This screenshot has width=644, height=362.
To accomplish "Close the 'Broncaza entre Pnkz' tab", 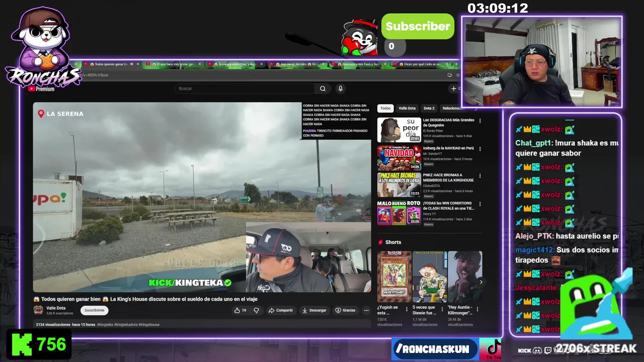I will pos(262,64).
